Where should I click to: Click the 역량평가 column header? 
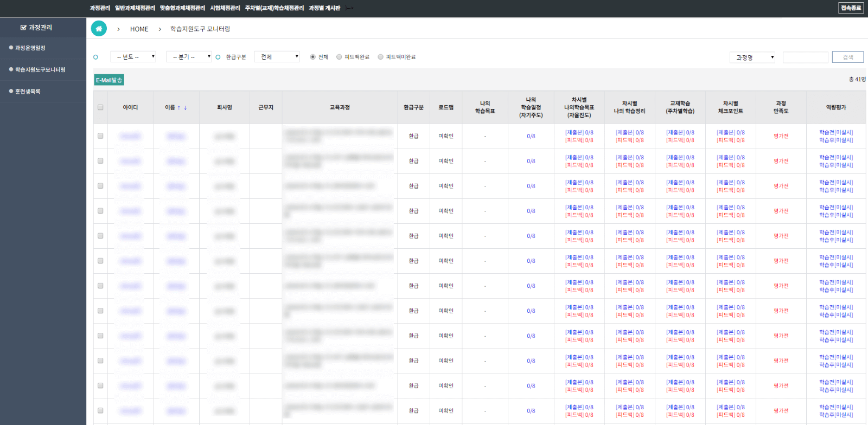coord(836,107)
